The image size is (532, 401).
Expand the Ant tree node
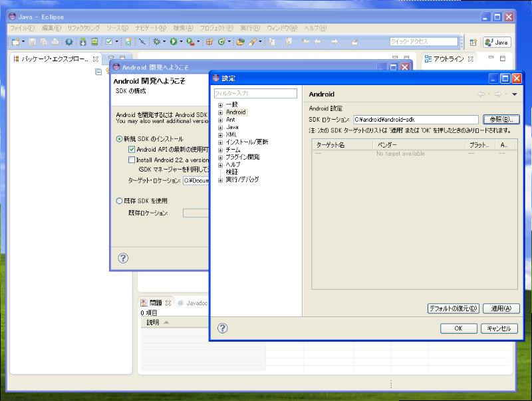(x=221, y=120)
